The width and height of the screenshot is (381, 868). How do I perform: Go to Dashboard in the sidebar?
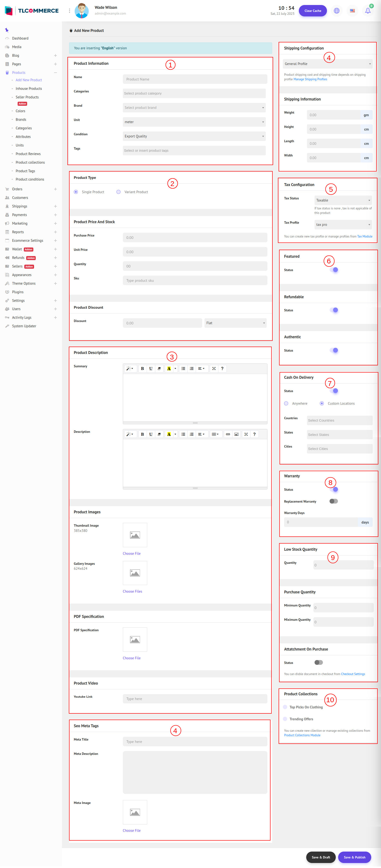click(20, 38)
